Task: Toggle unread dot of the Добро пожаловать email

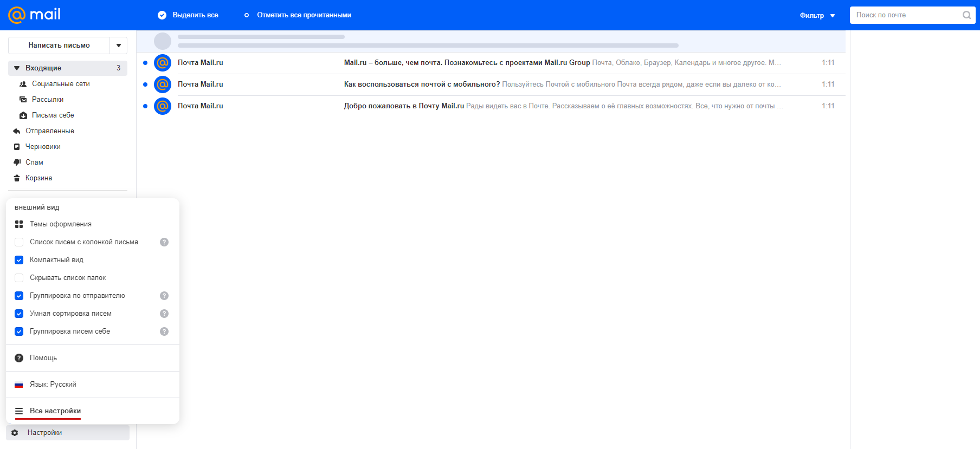Action: point(145,106)
